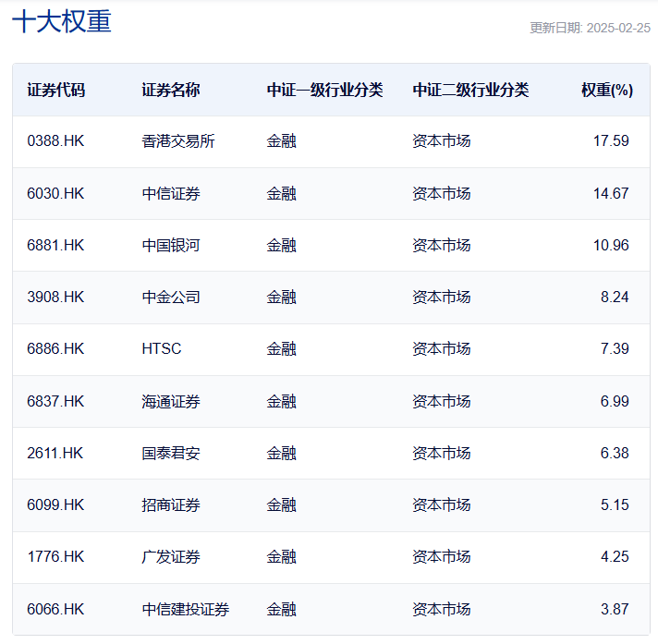Select the name 中信证券
Viewport: 658px width, 644px height.
click(171, 193)
